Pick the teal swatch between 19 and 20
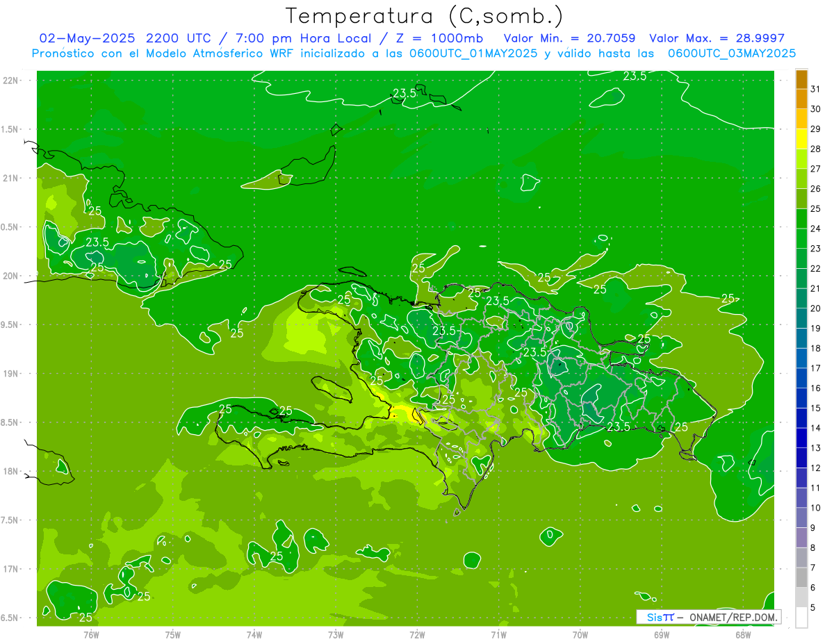 click(801, 318)
